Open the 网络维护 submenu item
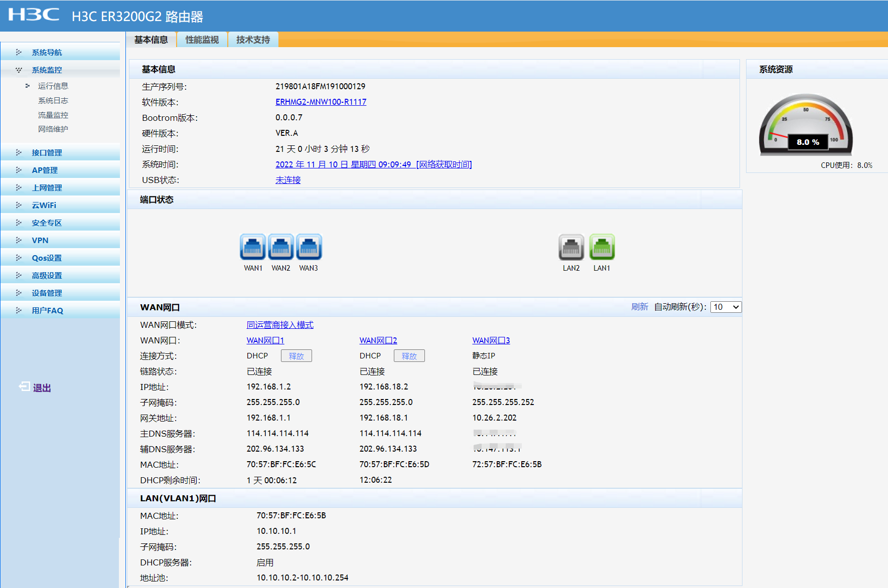888x588 pixels. 53,129
